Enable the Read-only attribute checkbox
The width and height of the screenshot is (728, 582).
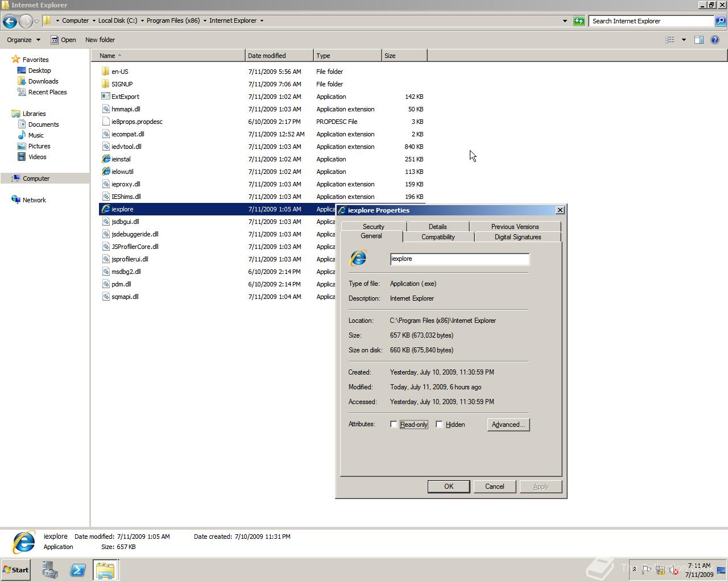[394, 425]
